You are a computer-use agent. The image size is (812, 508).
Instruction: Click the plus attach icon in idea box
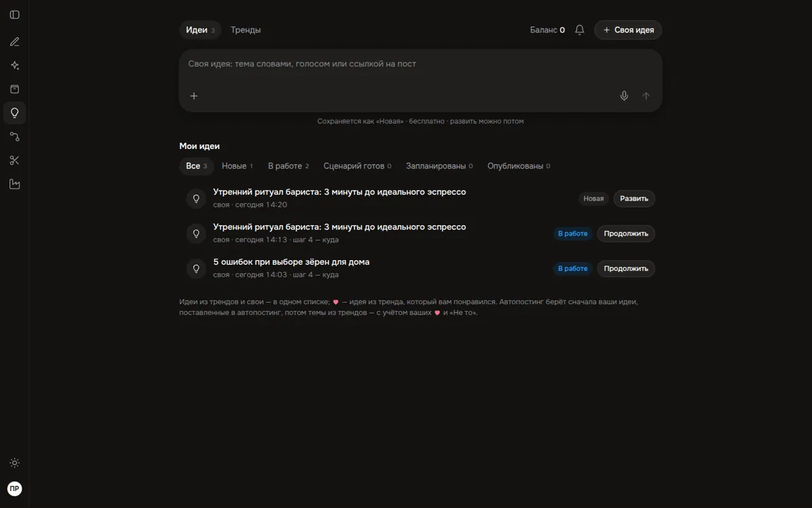point(194,96)
